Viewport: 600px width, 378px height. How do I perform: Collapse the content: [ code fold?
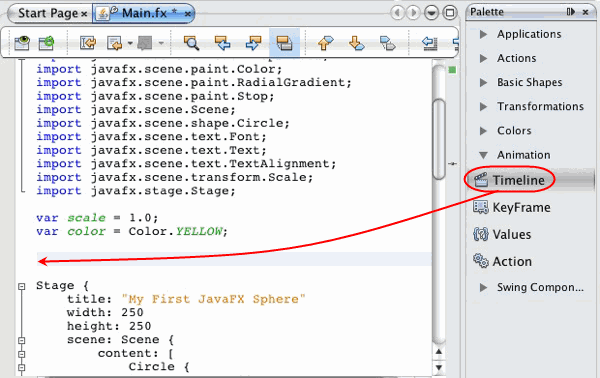[22, 354]
